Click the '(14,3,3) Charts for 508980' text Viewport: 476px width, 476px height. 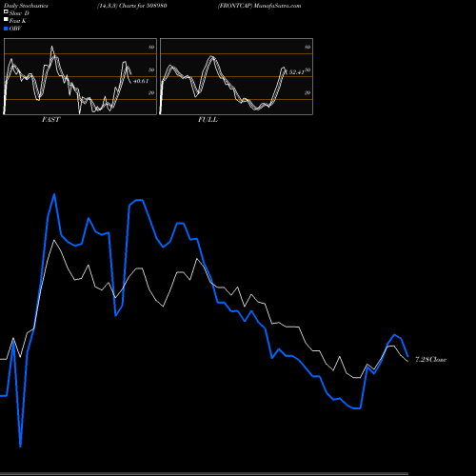[x=132, y=6]
